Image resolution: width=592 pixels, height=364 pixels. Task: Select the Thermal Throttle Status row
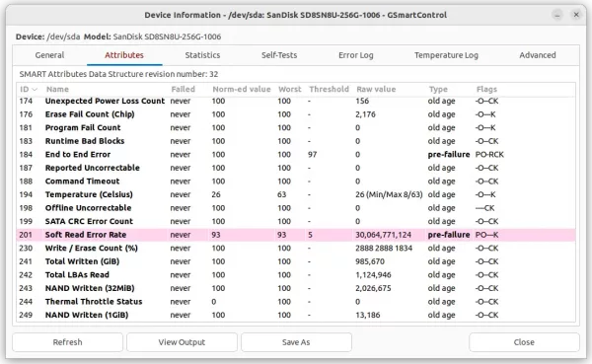(296, 302)
